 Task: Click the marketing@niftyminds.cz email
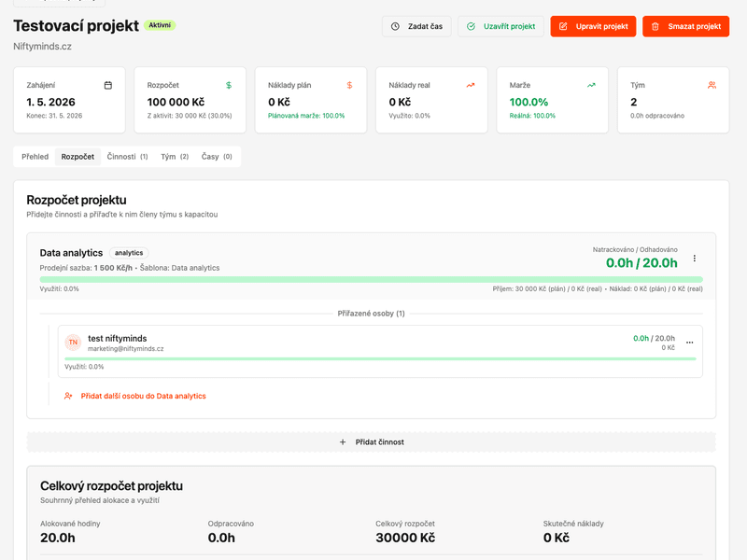click(126, 348)
